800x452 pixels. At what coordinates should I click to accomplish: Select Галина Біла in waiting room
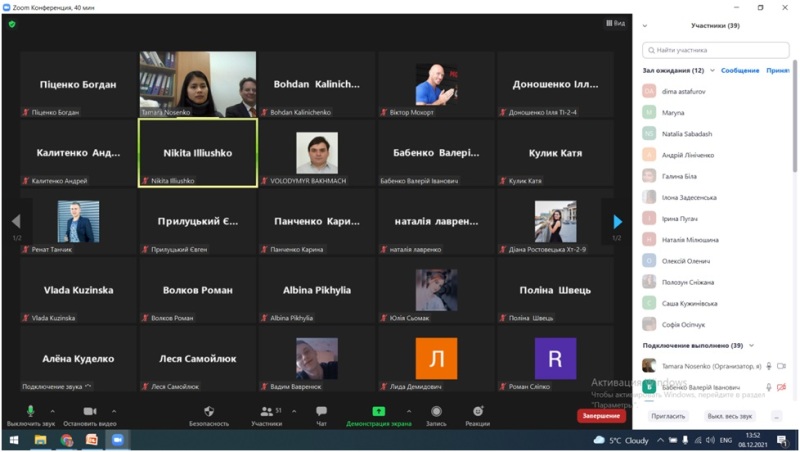pos(715,176)
